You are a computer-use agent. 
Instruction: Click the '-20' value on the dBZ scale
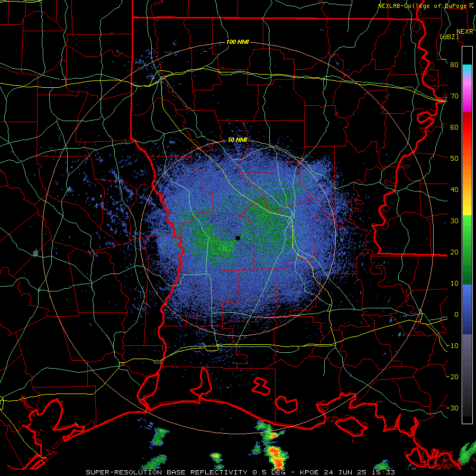click(452, 377)
